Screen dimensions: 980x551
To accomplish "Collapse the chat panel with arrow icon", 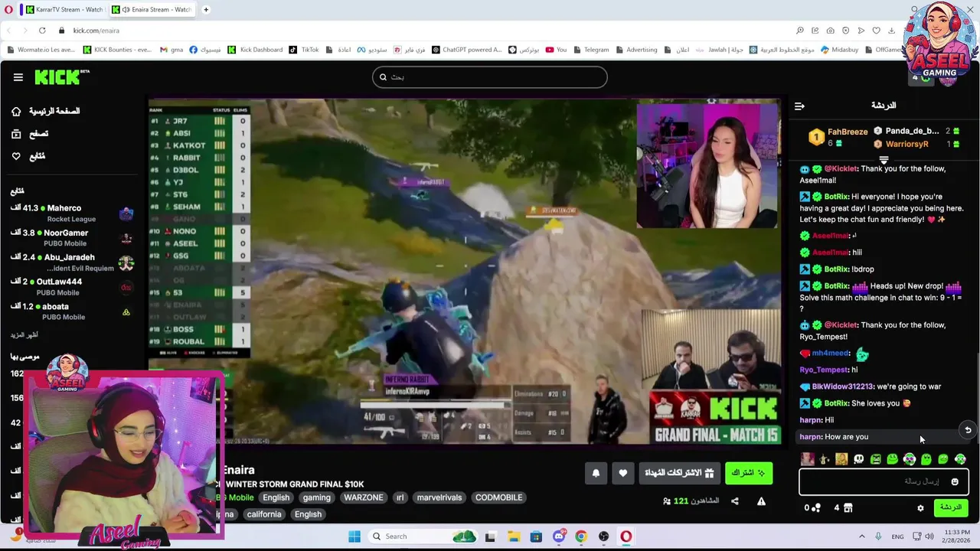I will point(799,106).
